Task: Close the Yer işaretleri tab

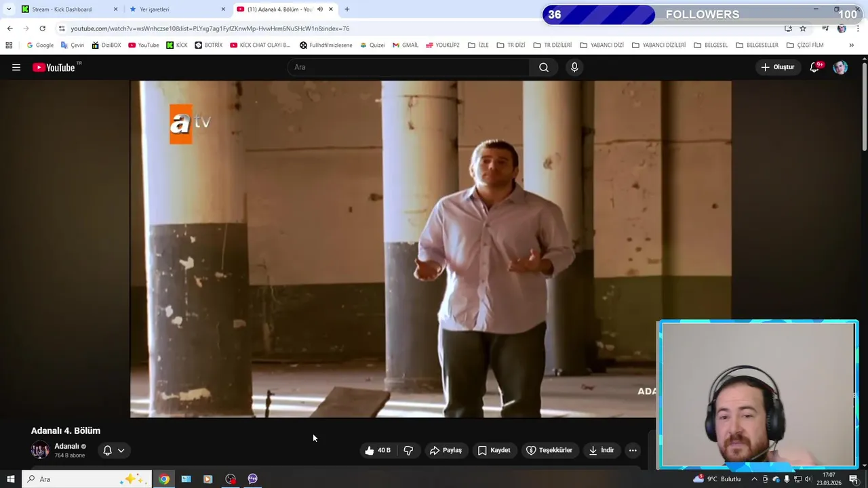Action: (x=223, y=9)
